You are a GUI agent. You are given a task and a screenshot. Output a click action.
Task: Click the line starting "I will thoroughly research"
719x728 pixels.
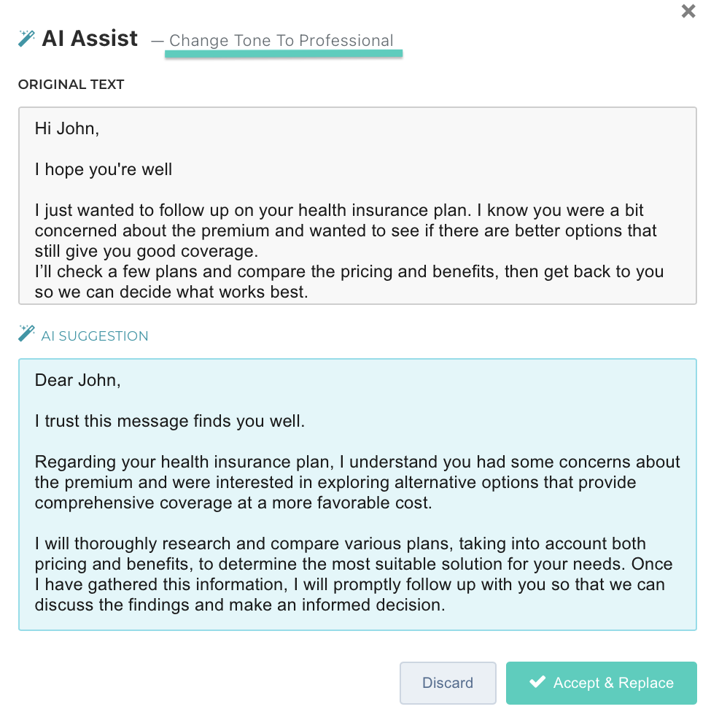click(340, 543)
